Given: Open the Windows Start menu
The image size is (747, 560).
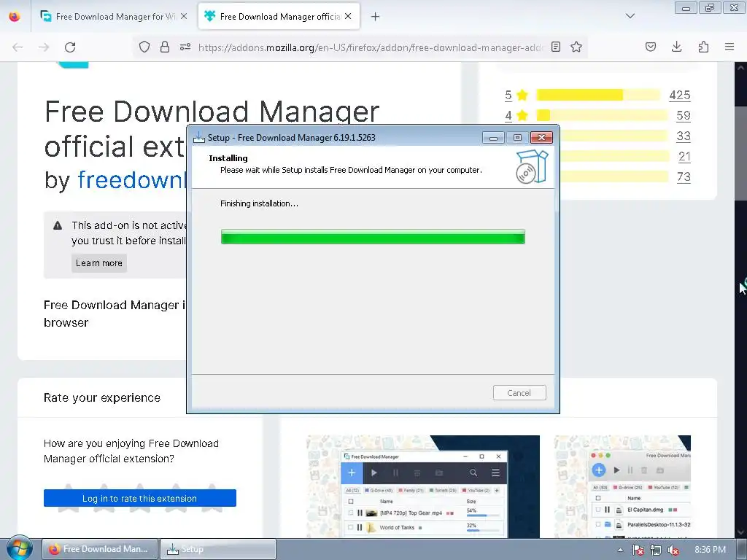Looking at the screenshot, I should [x=19, y=548].
